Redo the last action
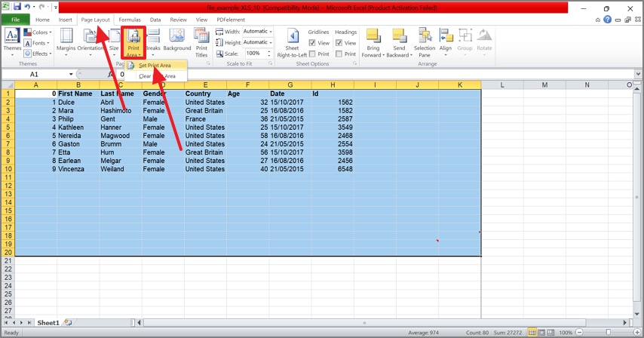 [x=41, y=7]
